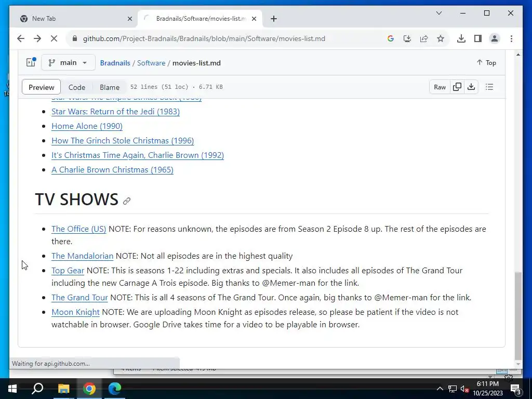Open How The Grinch Stole Christmas (1996)

tap(123, 140)
